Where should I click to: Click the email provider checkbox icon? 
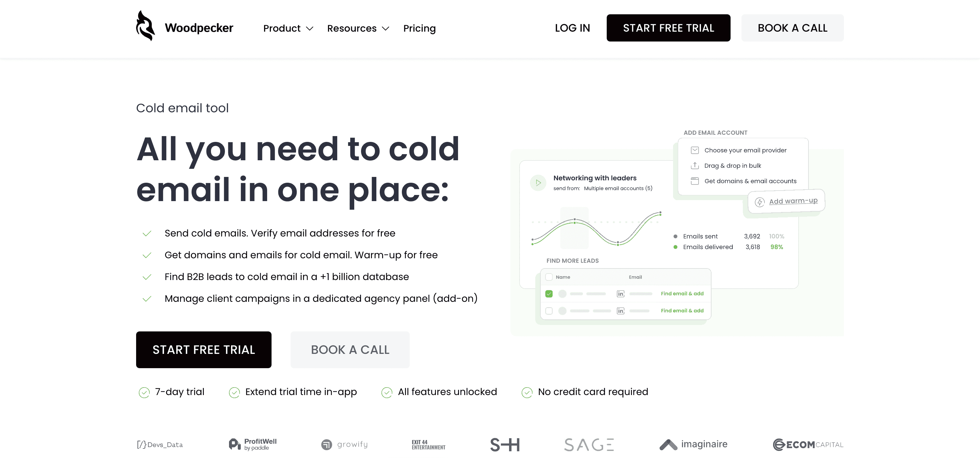pos(695,150)
